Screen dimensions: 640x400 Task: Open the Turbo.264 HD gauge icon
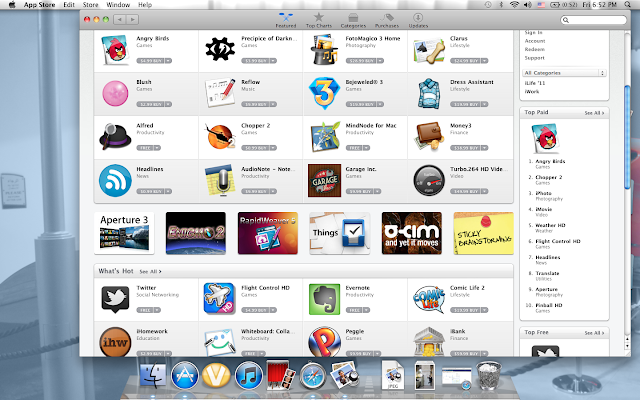(429, 180)
